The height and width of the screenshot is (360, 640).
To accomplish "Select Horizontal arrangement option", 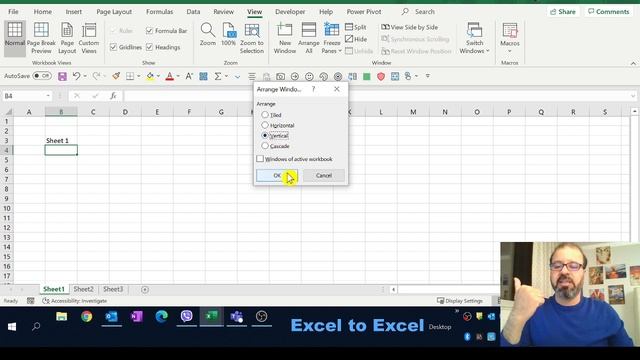I will pos(265,125).
